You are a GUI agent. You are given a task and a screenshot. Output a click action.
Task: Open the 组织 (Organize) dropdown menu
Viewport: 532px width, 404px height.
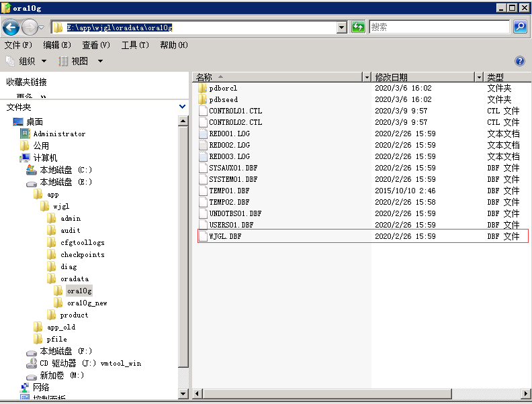pos(27,61)
